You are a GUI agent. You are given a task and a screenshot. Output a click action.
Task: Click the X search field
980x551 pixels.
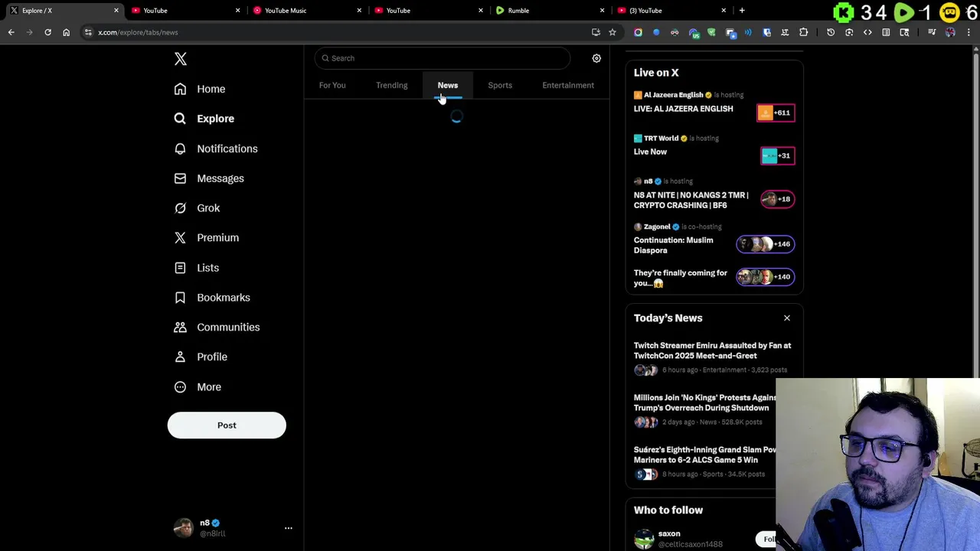point(443,58)
